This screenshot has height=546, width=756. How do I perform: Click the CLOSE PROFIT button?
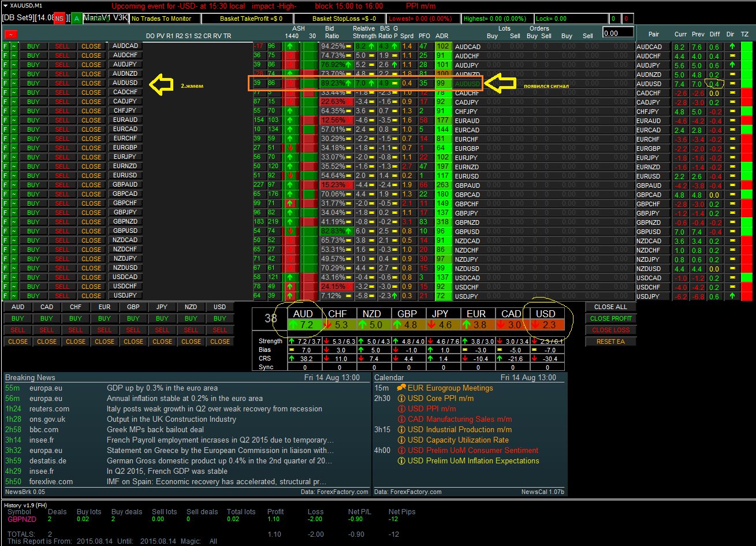coord(610,318)
